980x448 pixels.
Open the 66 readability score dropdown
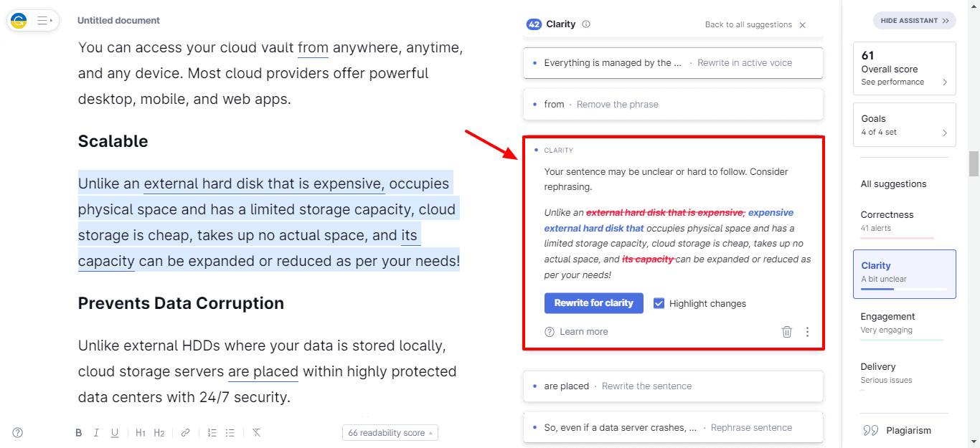click(x=390, y=433)
